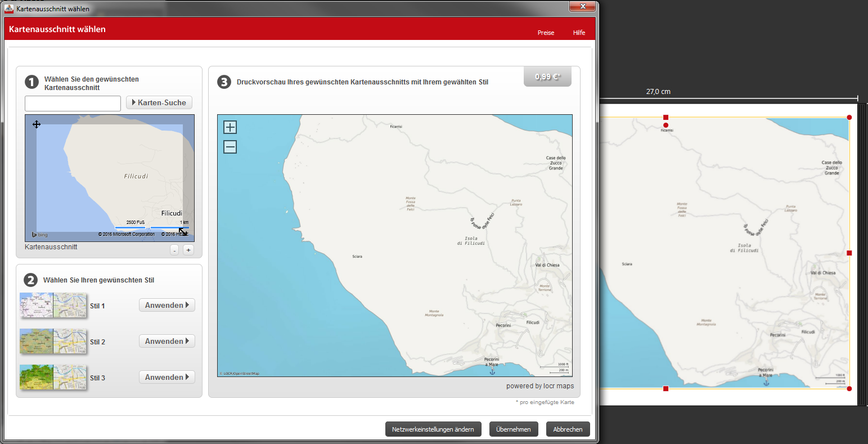Screen dimensions: 868x444
Task: Zoom in on the print preview map
Action: click(230, 127)
